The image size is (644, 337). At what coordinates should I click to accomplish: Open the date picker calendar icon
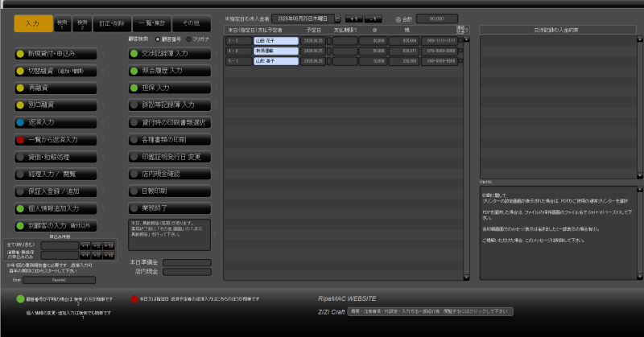click(x=337, y=18)
